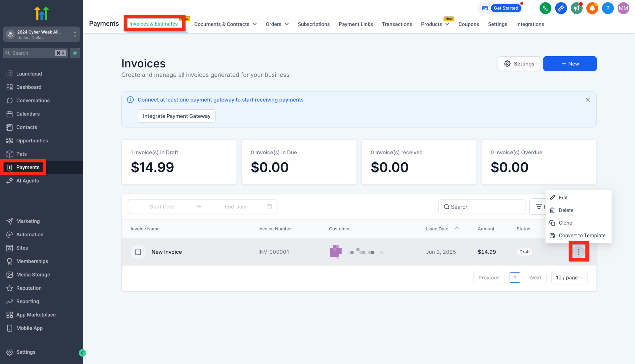Click the invoice Search field
The height and width of the screenshot is (364, 635).
[481, 207]
